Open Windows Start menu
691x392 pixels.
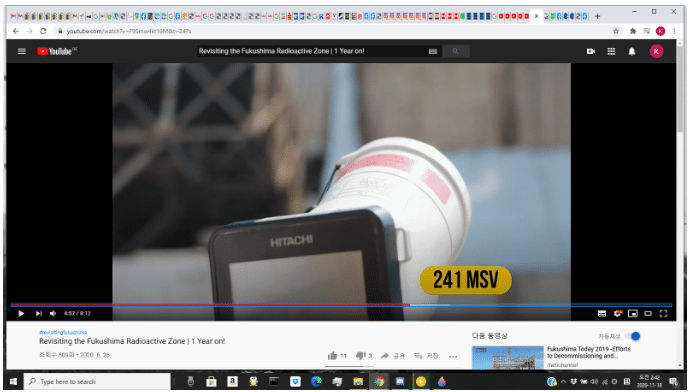(13, 381)
